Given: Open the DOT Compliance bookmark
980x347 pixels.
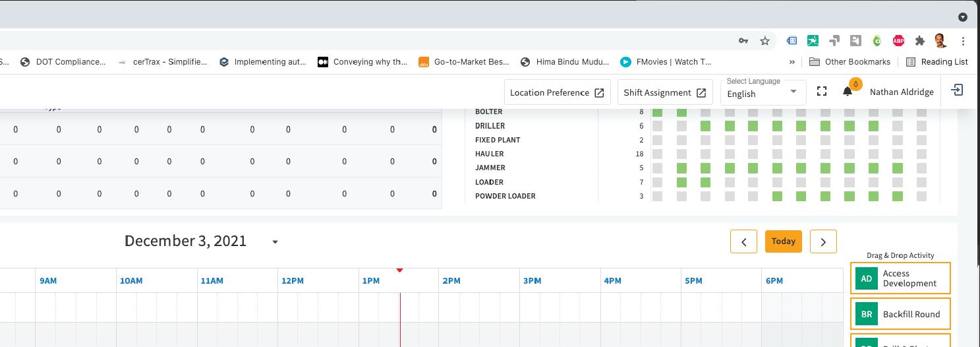Looking at the screenshot, I should 63,61.
